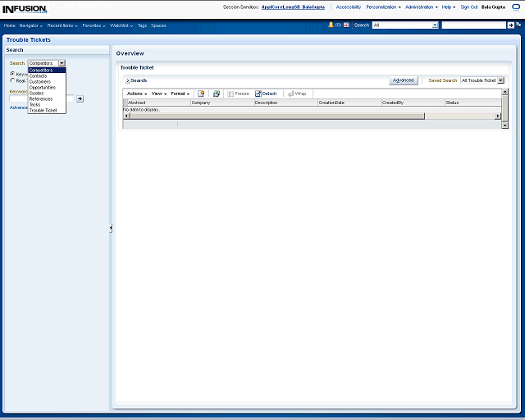
Task: Select References in the dropdown list
Action: tap(47, 98)
